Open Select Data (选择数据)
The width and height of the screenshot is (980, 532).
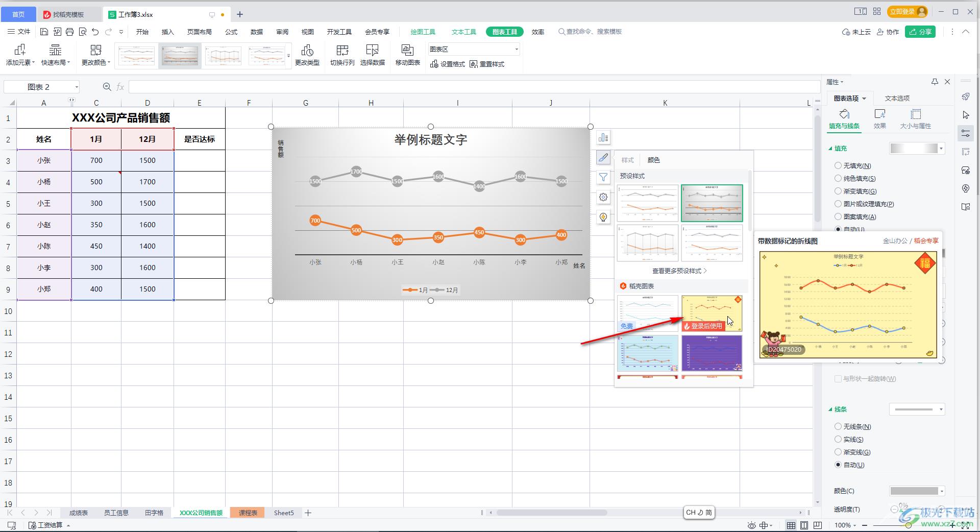tap(373, 55)
